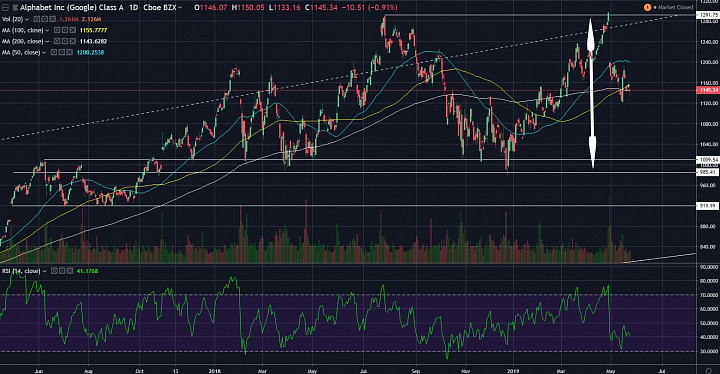Hide the Vol (20) indicator with eye icon
This screenshot has height=374, width=720.
click(37, 19)
